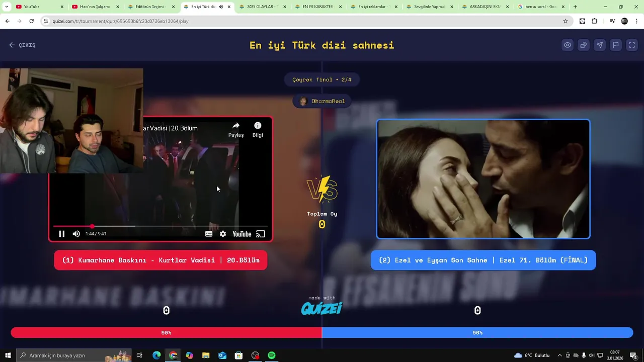Switch to Editörün Seçimi tab

pos(151,7)
